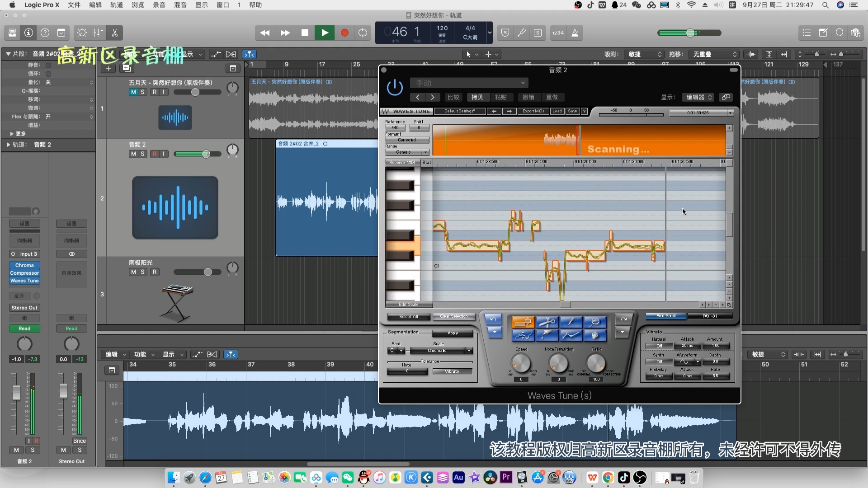Open the Range Generic dropdown

pos(407,152)
